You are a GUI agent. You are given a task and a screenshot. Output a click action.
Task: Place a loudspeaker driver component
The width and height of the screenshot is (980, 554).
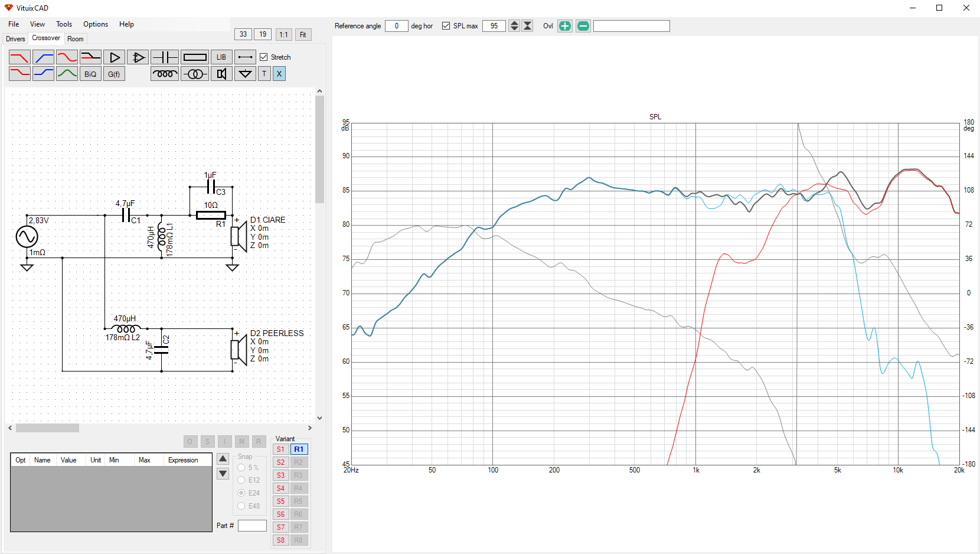tap(221, 74)
